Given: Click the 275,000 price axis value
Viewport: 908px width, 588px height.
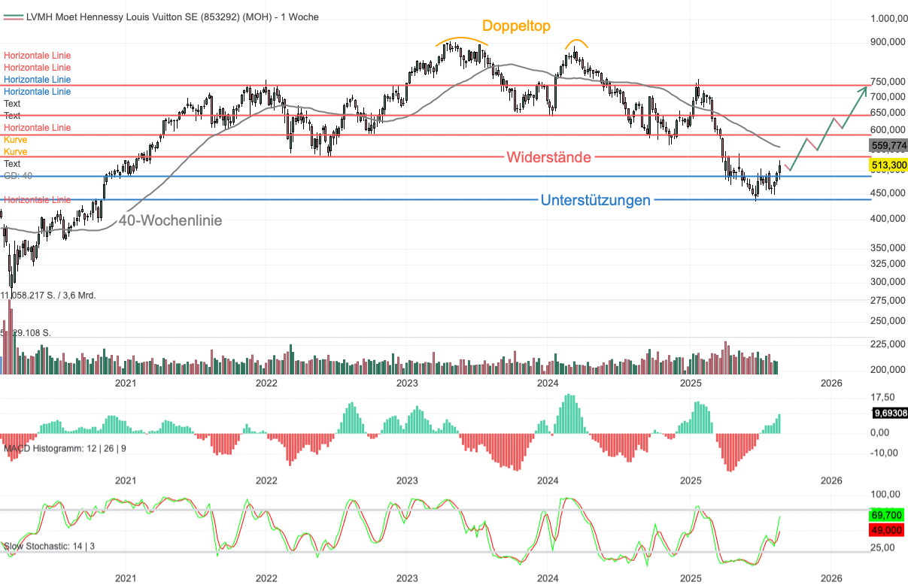Looking at the screenshot, I should pyautogui.click(x=888, y=300).
